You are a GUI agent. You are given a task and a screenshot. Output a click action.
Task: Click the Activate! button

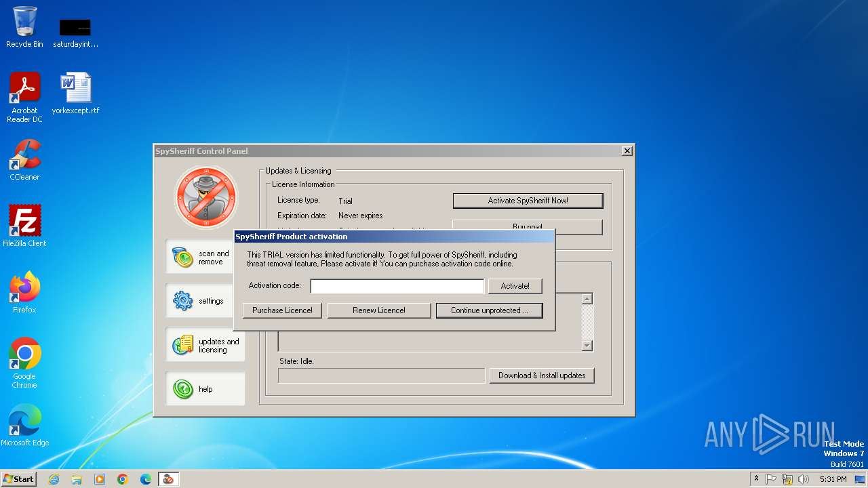tap(515, 286)
